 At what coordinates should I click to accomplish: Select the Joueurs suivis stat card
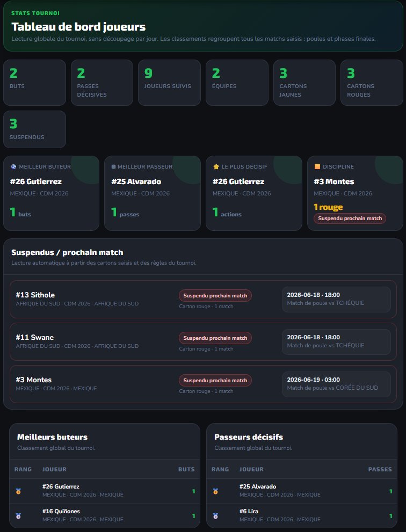[169, 83]
